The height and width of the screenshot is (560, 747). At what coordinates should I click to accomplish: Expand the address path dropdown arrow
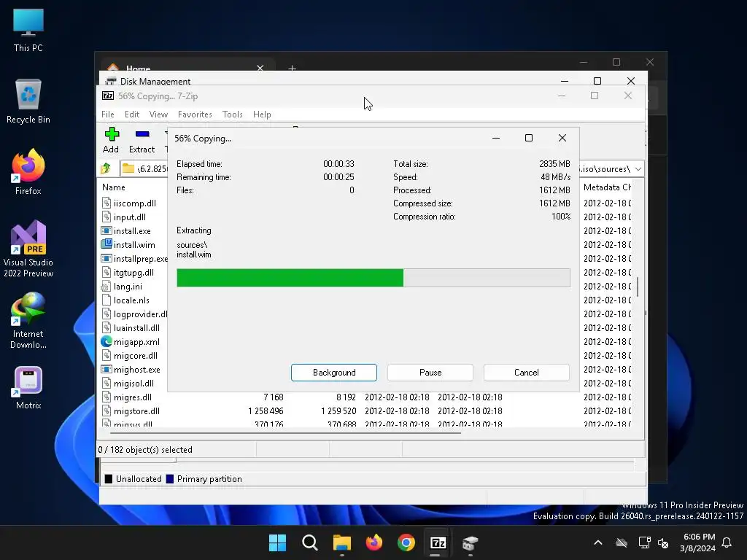pos(638,168)
